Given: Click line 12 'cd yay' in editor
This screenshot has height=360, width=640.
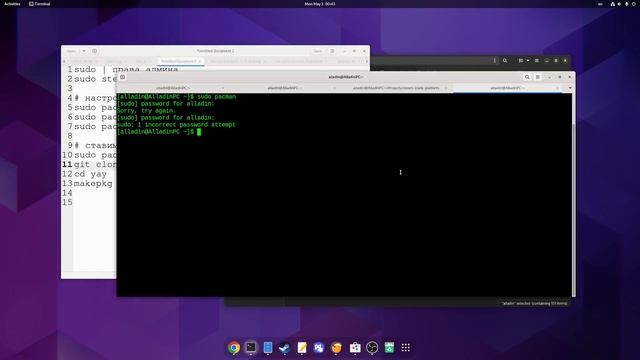Looking at the screenshot, I should pos(90,174).
